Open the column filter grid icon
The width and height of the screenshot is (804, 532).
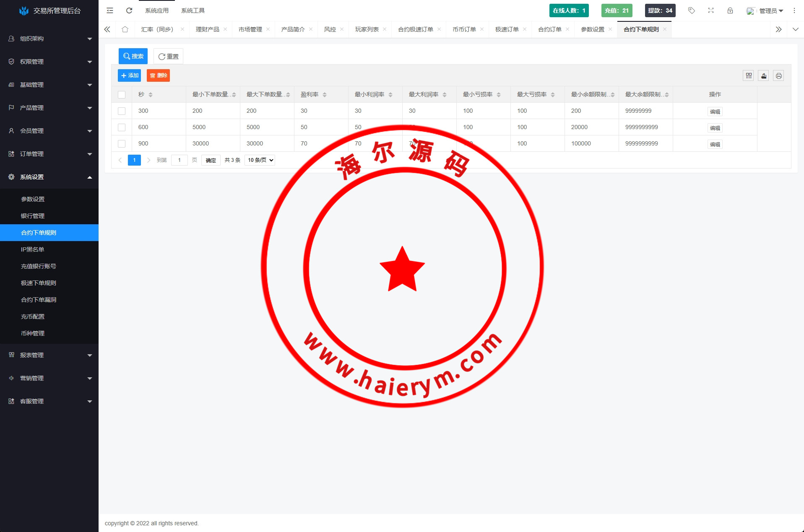coord(749,76)
